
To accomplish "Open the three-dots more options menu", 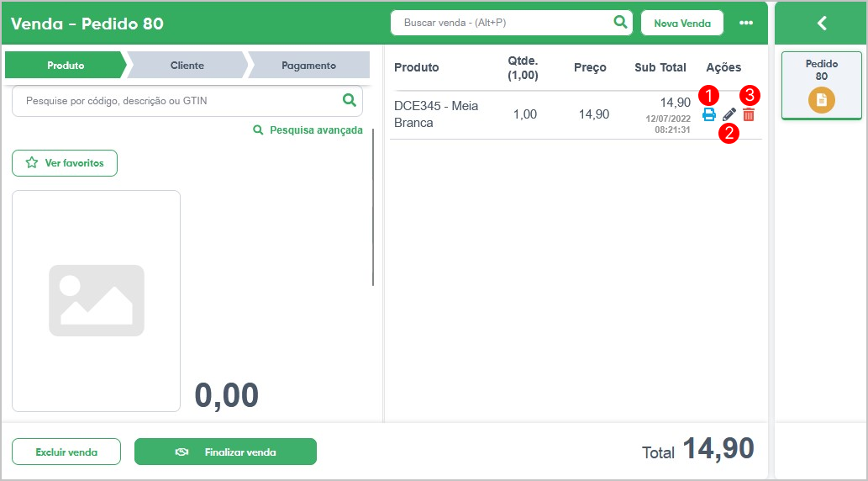I will [x=746, y=23].
